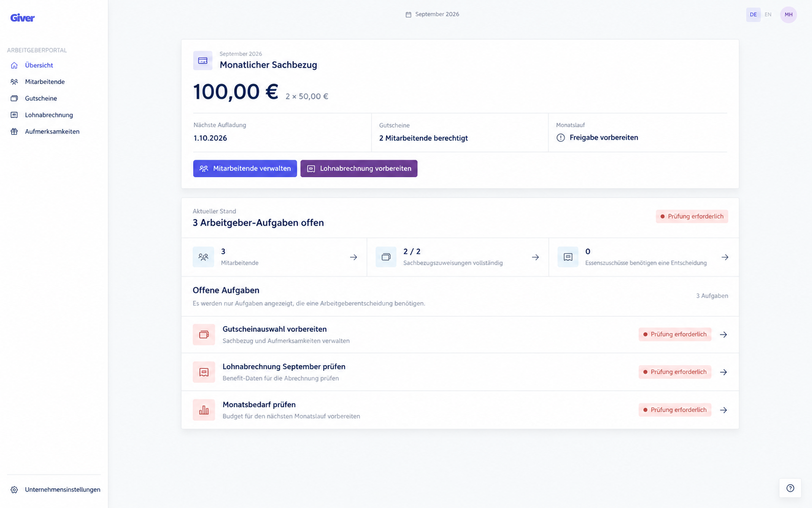Open the Essenszuschüsse tile arrow
This screenshot has width=812, height=508.
(725, 257)
